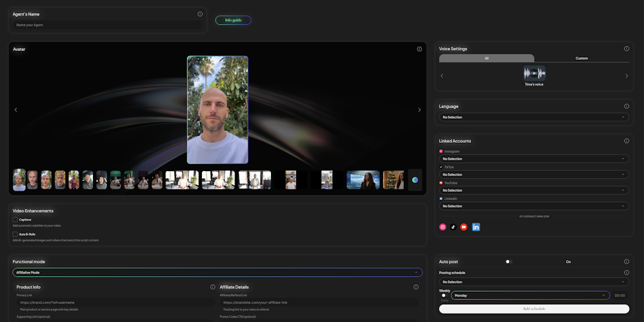Screen dimensions: 644x322
Task: Open the Language dropdown
Action: pyautogui.click(x=533, y=117)
